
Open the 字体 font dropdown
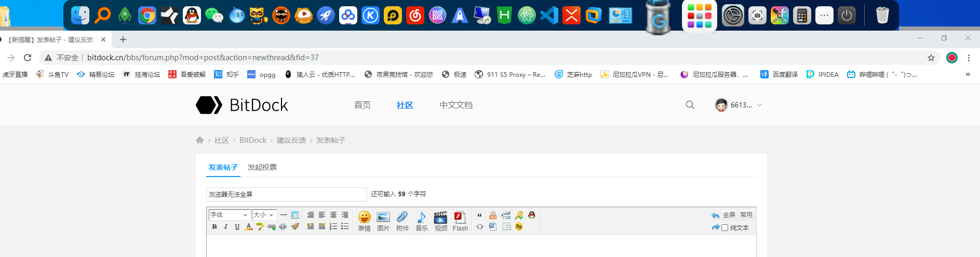click(x=230, y=215)
